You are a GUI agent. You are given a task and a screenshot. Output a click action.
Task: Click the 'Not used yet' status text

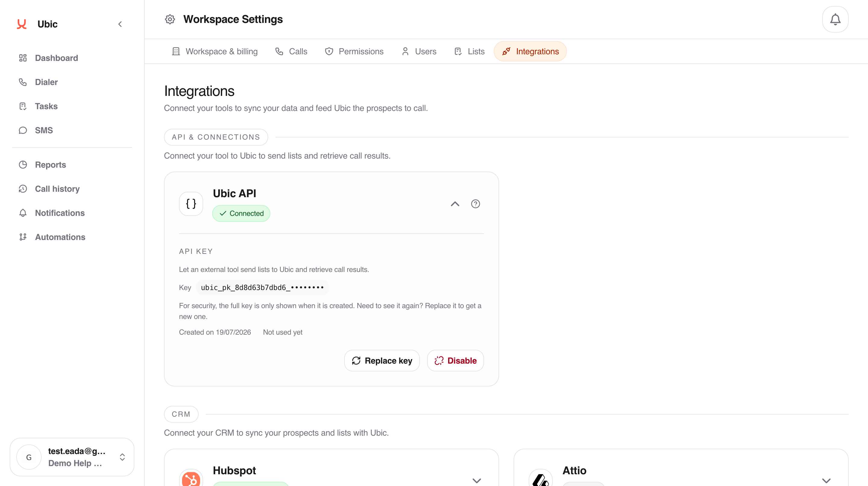click(283, 332)
